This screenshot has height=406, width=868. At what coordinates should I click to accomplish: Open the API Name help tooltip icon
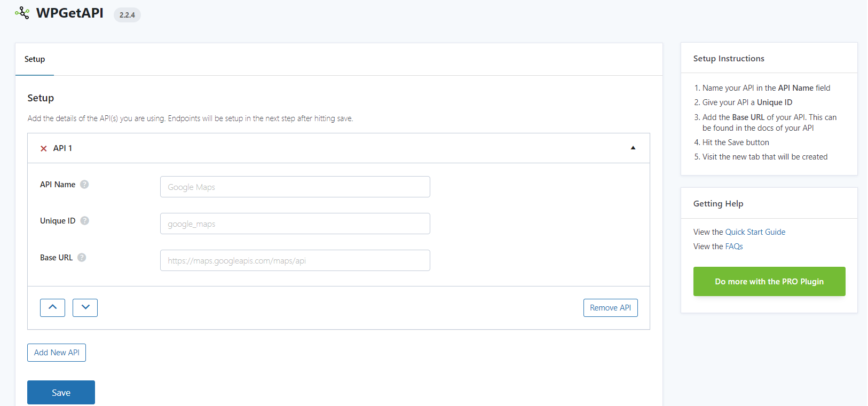tap(84, 185)
